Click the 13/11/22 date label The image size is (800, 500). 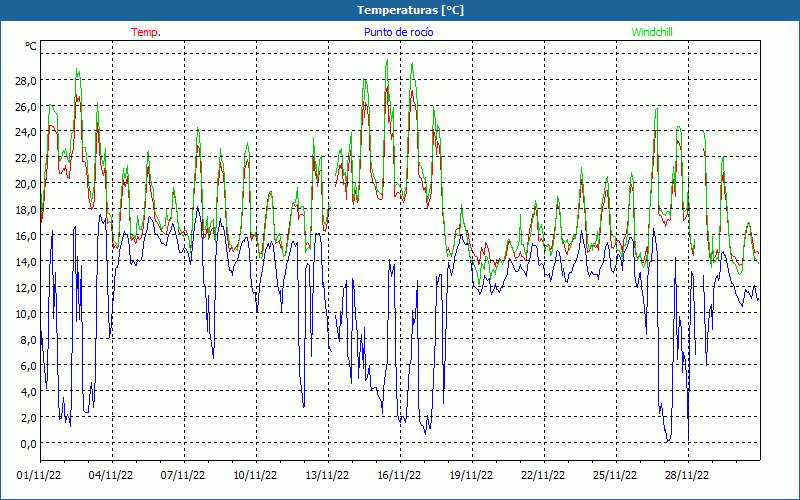tap(327, 476)
